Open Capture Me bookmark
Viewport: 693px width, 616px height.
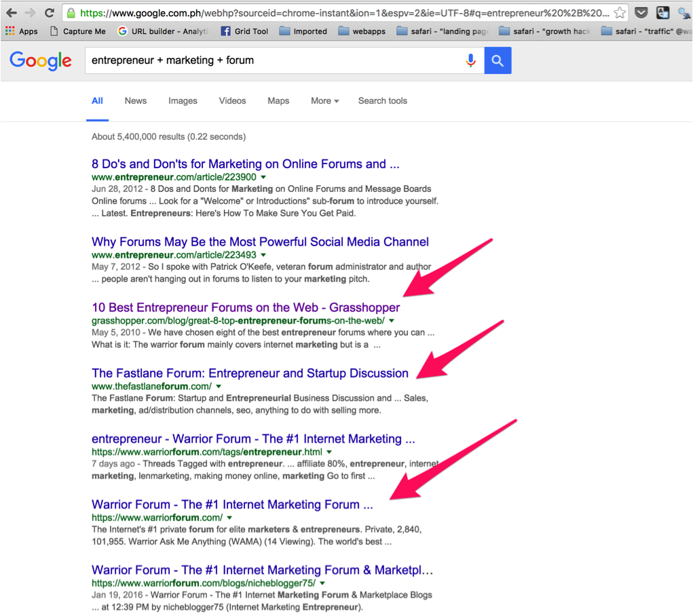tap(78, 31)
